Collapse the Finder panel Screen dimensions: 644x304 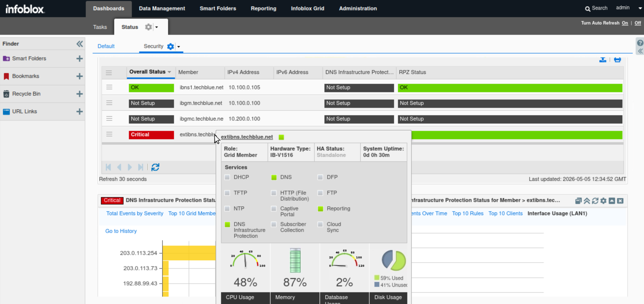click(x=79, y=44)
